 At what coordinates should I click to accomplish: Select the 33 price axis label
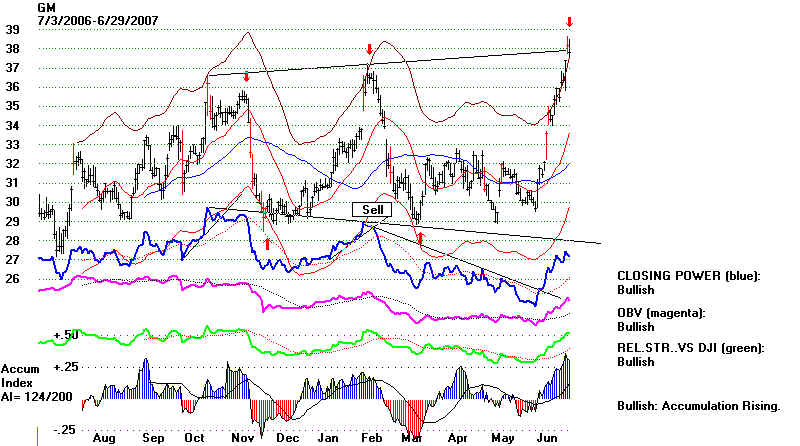pos(12,144)
